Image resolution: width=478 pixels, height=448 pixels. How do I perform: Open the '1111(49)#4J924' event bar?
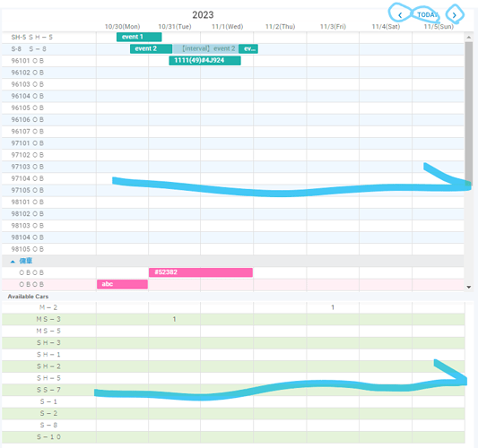point(204,60)
